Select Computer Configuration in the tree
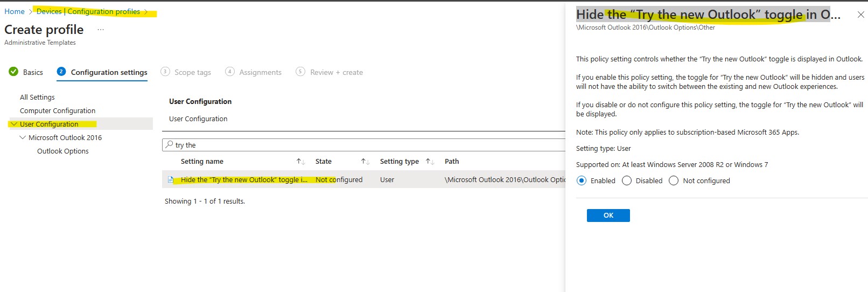868x292 pixels. pos(58,110)
